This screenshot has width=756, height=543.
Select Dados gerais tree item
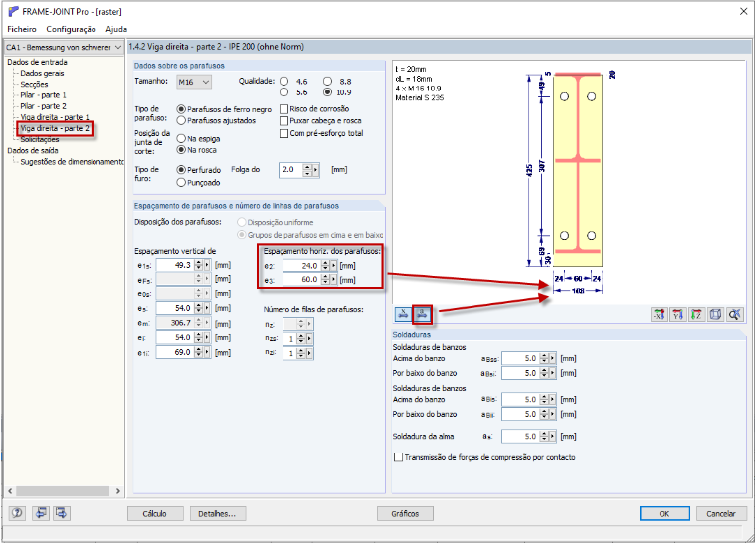(x=42, y=73)
